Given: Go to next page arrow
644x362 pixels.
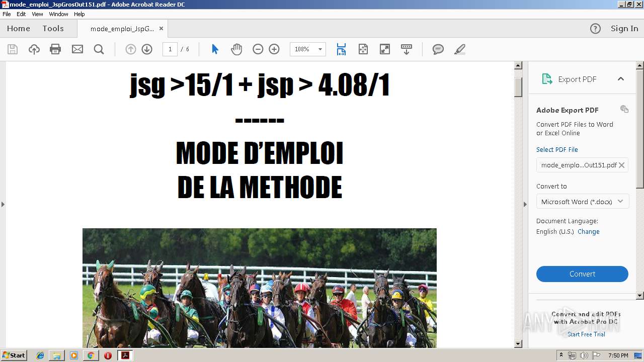Looking at the screenshot, I should (146, 49).
